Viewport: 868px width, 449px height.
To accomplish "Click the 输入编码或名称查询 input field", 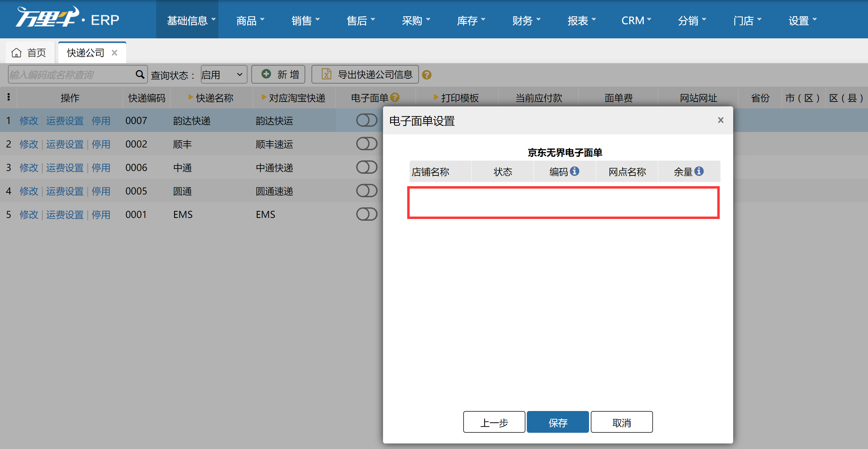I will [69, 74].
